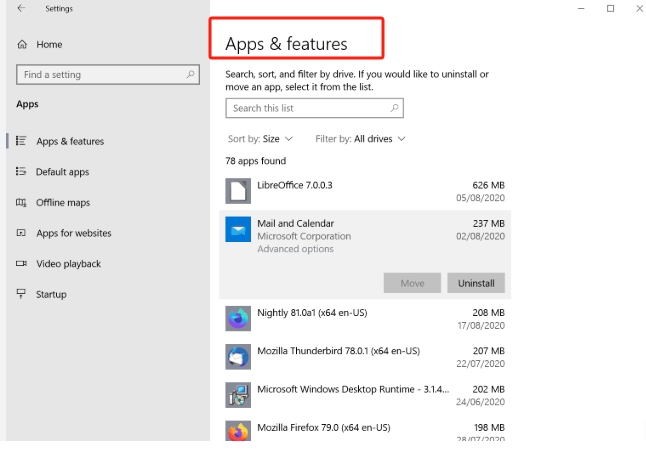
Task: Click the Firefox Nightly app icon
Action: coord(238,318)
